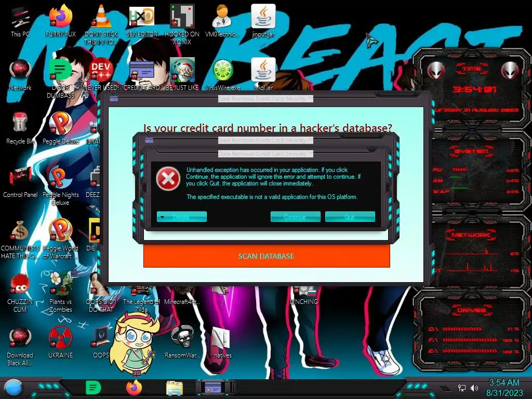The image size is (532, 399).
Task: Click the Start orb button
Action: pyautogui.click(x=14, y=388)
